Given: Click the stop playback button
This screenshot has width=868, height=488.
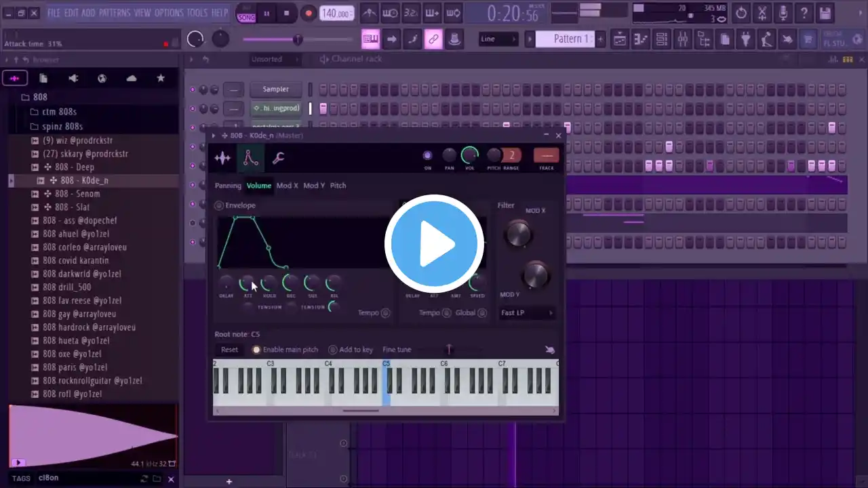Looking at the screenshot, I should pyautogui.click(x=286, y=14).
